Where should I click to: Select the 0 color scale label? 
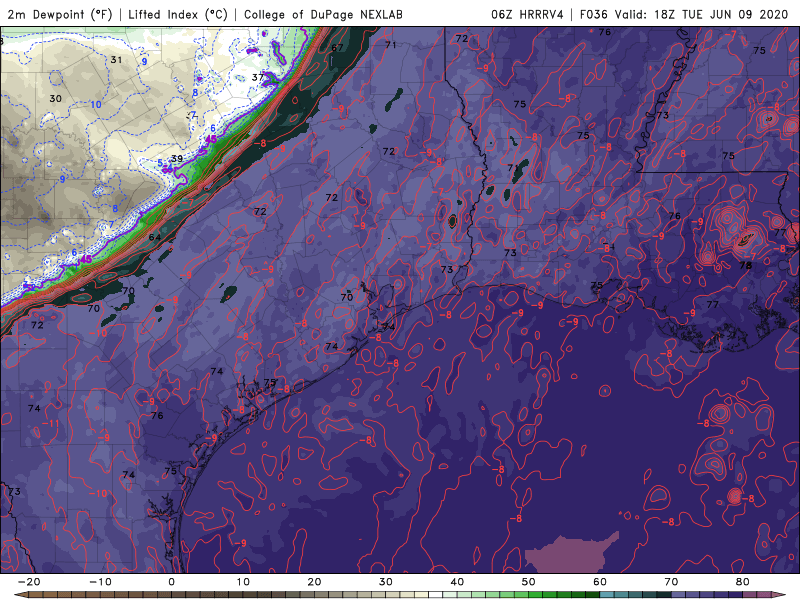coord(171,582)
